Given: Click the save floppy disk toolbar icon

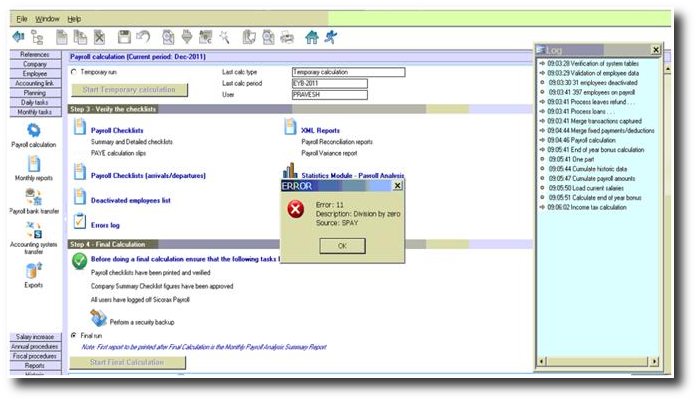Looking at the screenshot, I should click(124, 37).
